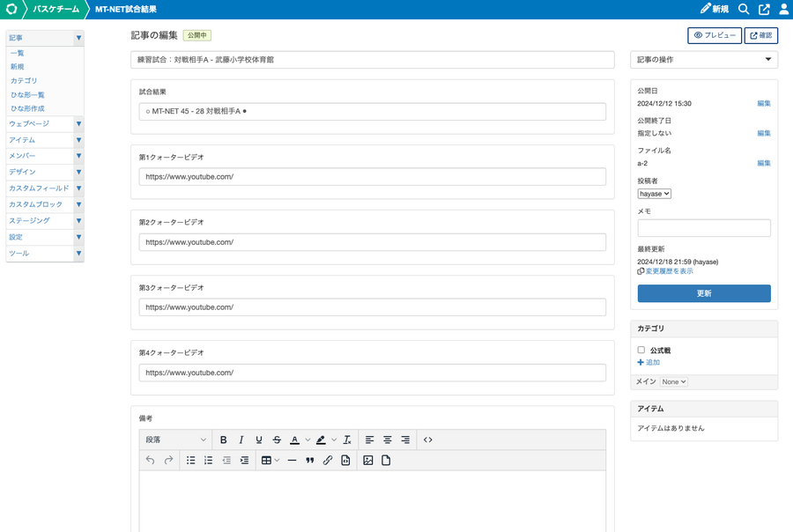Undo the last edit in the editor

coord(150,460)
